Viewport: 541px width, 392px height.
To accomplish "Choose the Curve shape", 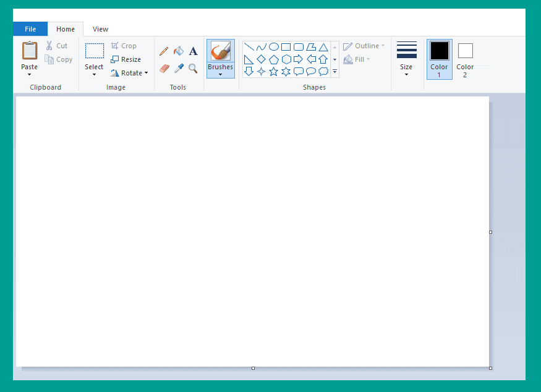I will 261,47.
